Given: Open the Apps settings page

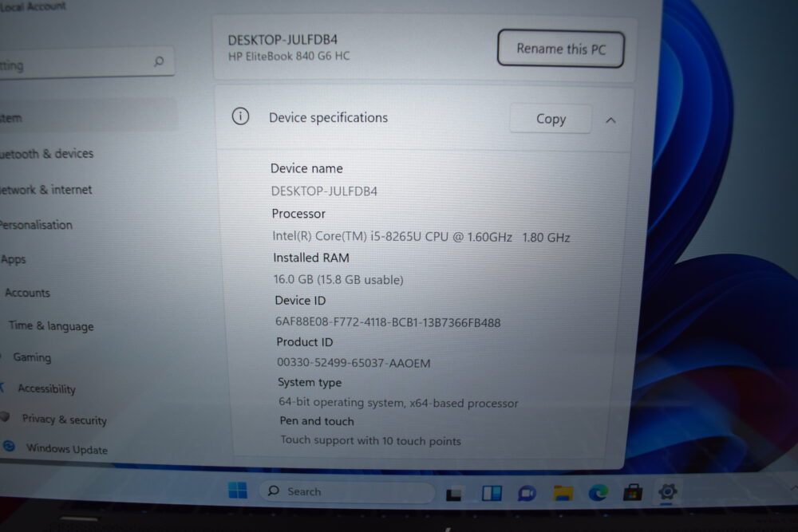Looking at the screenshot, I should 14,259.
